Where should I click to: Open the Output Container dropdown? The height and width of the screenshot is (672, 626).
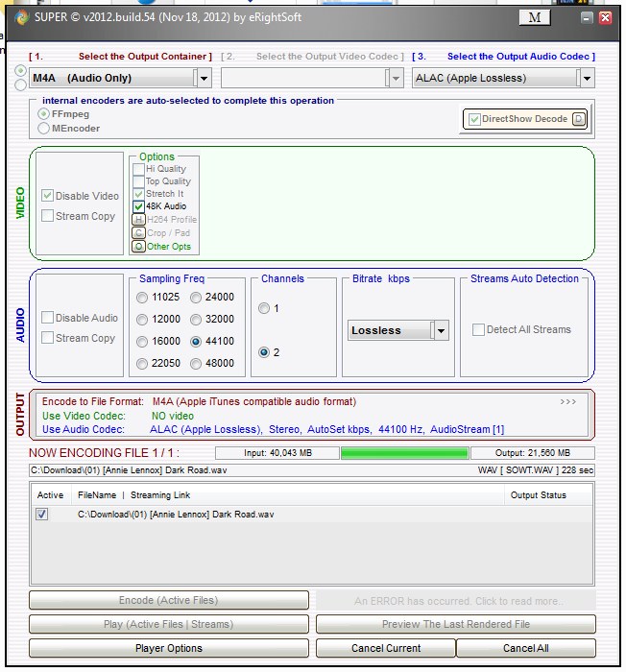tap(202, 78)
